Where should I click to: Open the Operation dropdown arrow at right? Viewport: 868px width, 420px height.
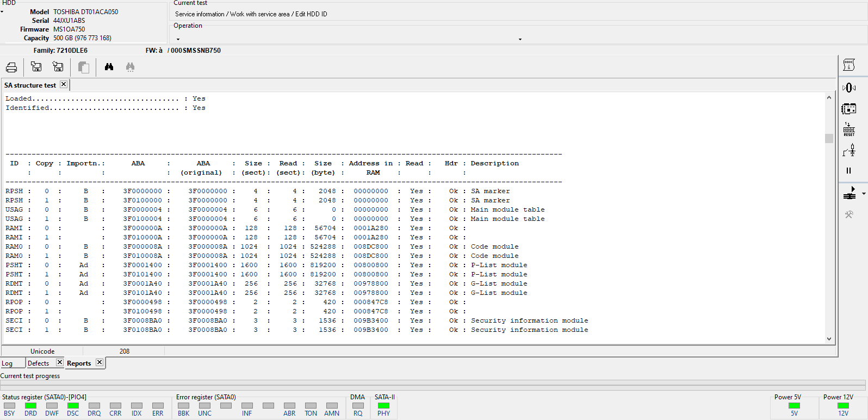click(x=520, y=39)
